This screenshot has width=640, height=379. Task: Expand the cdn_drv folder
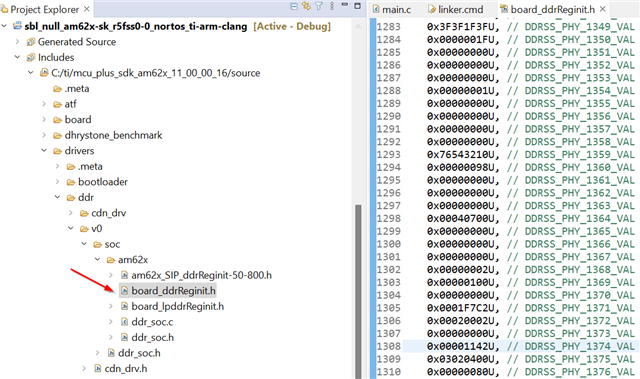(x=71, y=213)
